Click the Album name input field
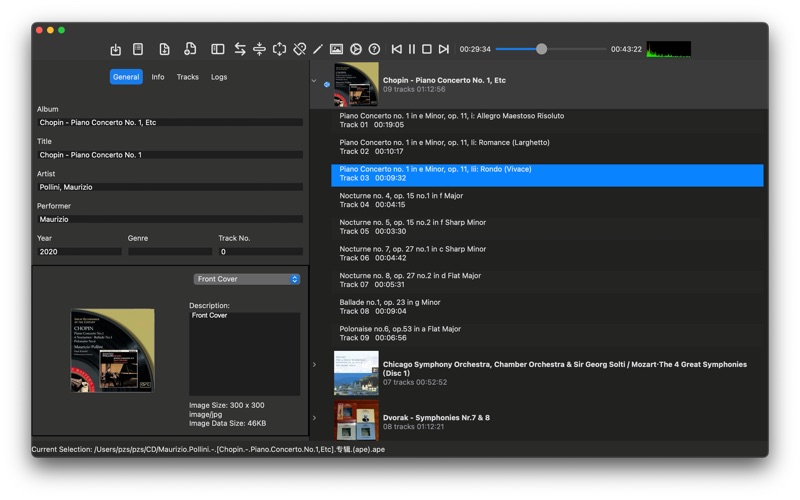800x500 pixels. click(x=170, y=122)
